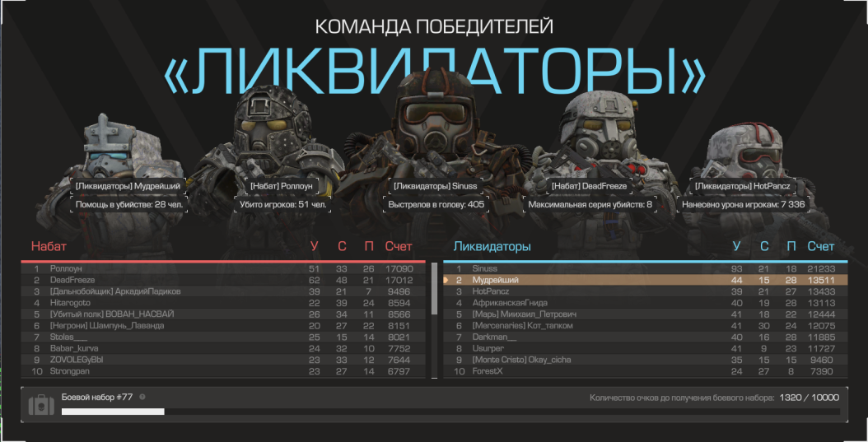This screenshot has height=442, width=868.
Task: Select the [Убитый полк] ВОВАН_НАСВАЙ row
Action: coord(224,314)
